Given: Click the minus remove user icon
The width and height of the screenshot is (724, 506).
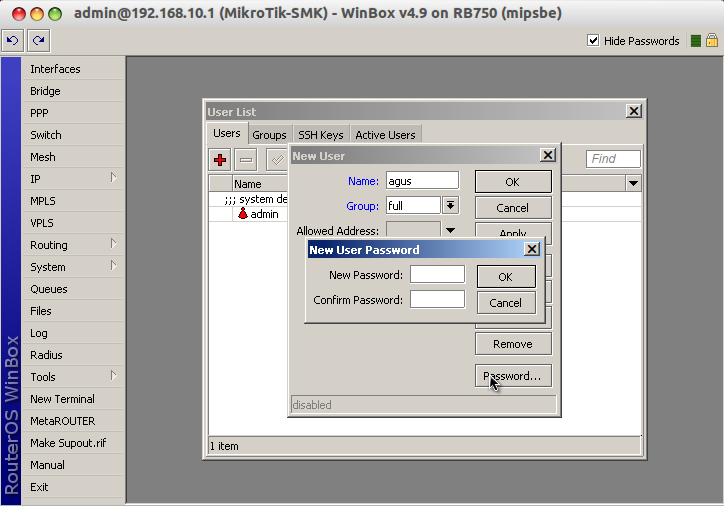Looking at the screenshot, I should tap(246, 160).
